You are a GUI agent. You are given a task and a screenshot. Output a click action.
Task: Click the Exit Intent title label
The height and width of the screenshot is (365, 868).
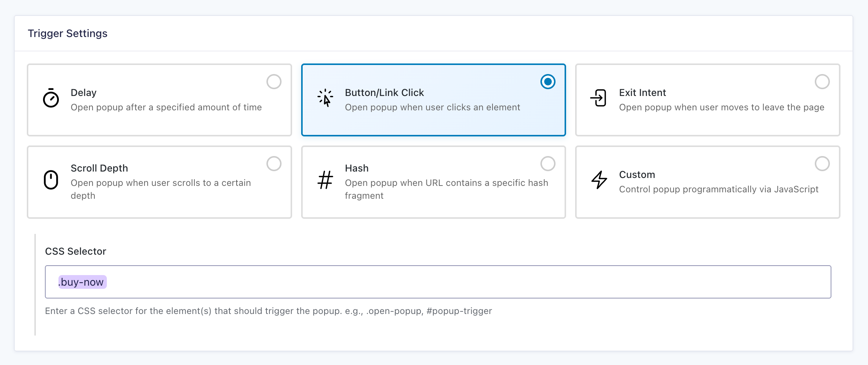[x=642, y=93]
